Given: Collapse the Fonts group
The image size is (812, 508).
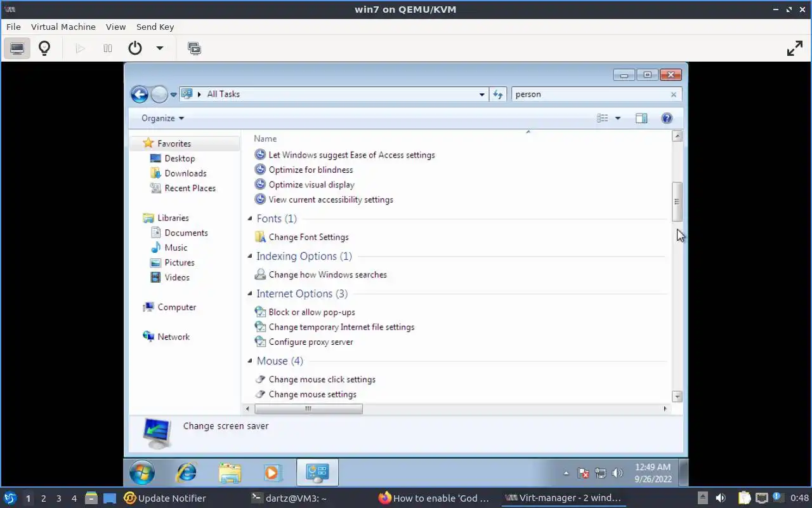Looking at the screenshot, I should [x=250, y=218].
